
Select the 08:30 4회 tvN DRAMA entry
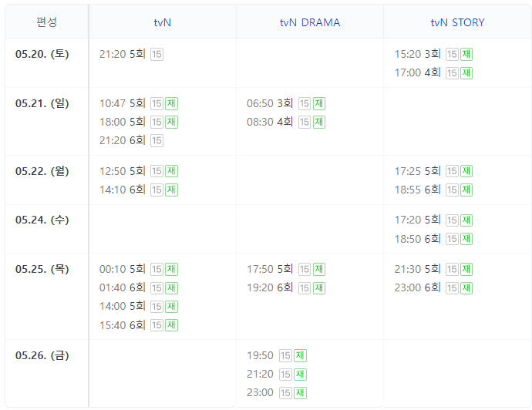click(270, 122)
